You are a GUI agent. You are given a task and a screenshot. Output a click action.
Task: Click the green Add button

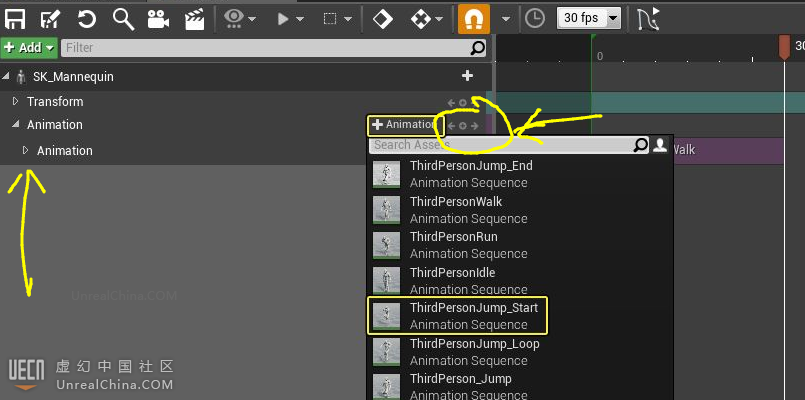tap(29, 48)
